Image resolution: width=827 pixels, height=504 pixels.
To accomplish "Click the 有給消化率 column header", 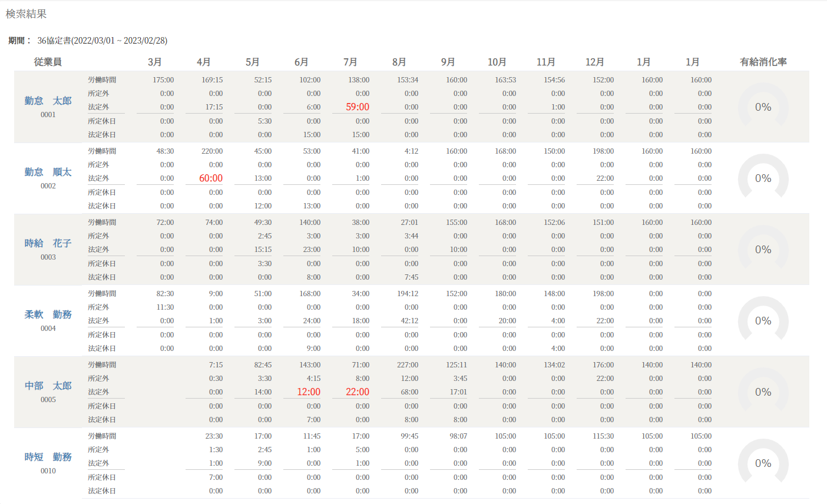I will click(763, 62).
